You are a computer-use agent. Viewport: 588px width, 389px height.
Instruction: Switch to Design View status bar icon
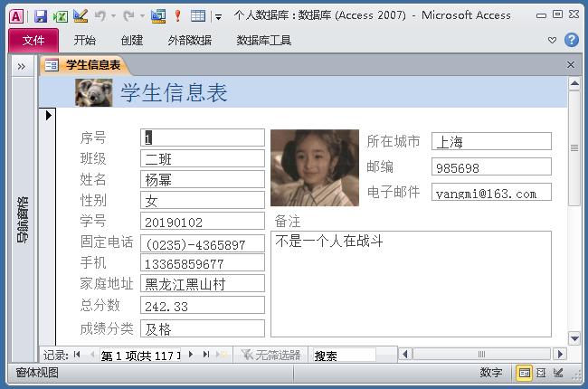[558, 373]
